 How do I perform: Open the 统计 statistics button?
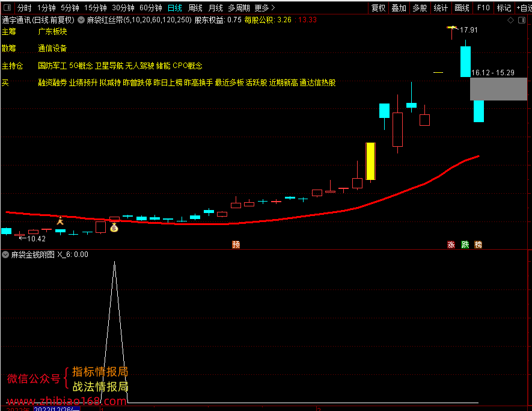pos(441,8)
